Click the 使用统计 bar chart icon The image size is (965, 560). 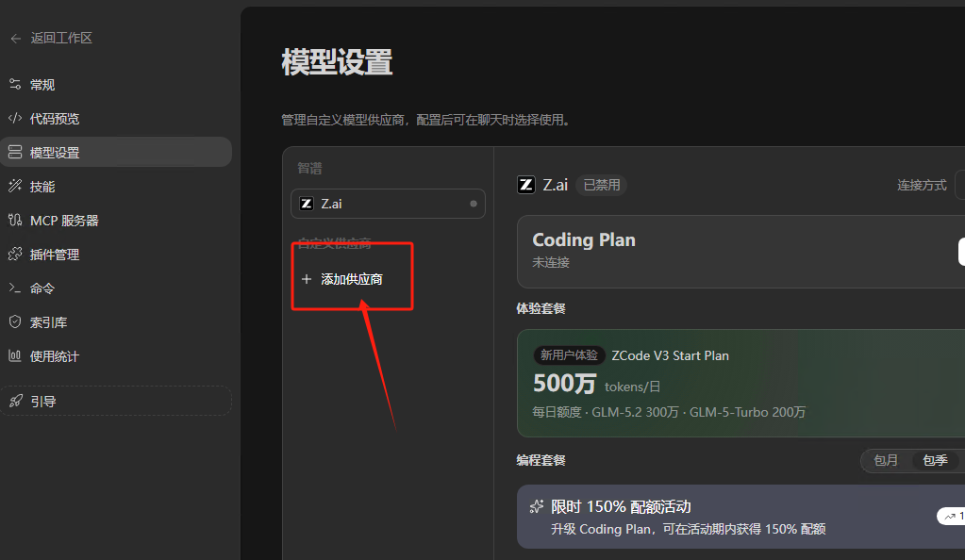point(15,355)
